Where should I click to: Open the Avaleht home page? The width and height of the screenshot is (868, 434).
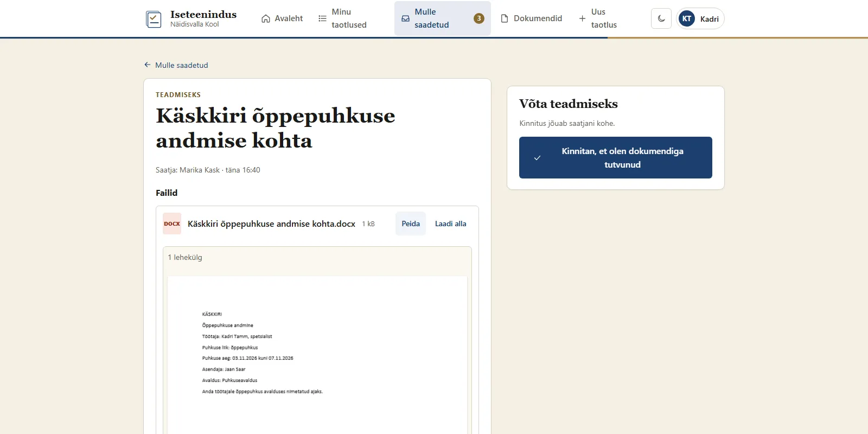[x=282, y=18]
